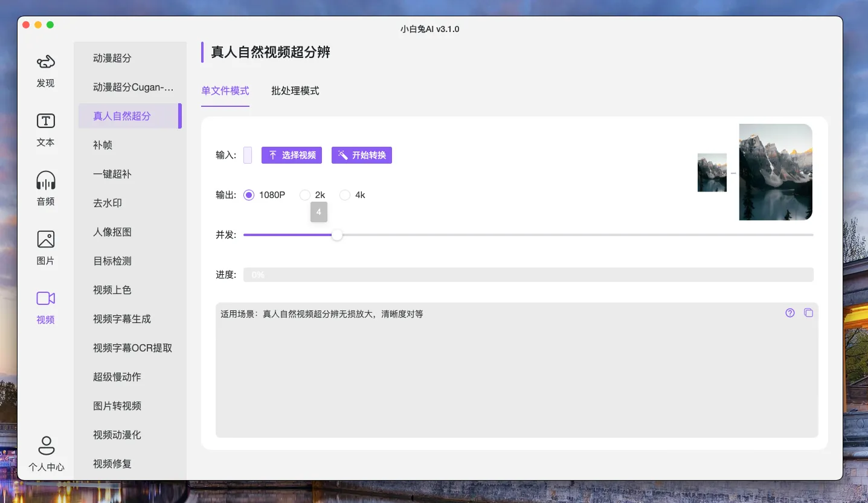The height and width of the screenshot is (503, 868).
Task: Open 视频动漫化 sidebar item
Action: [130, 435]
